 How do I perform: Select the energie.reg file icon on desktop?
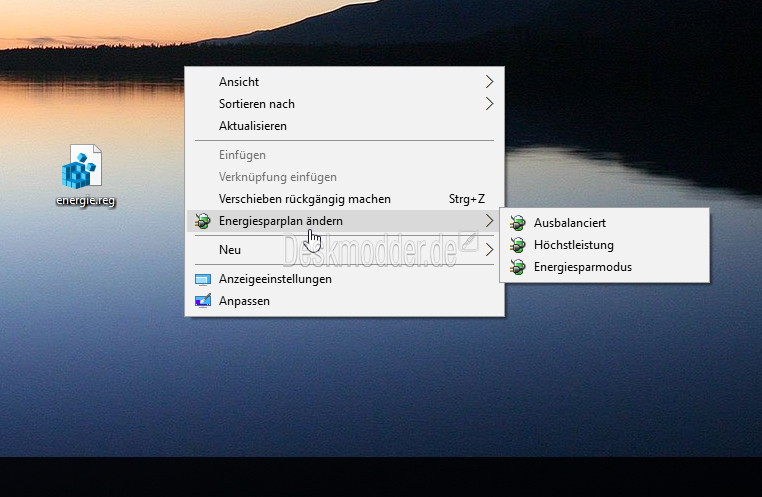tap(82, 167)
